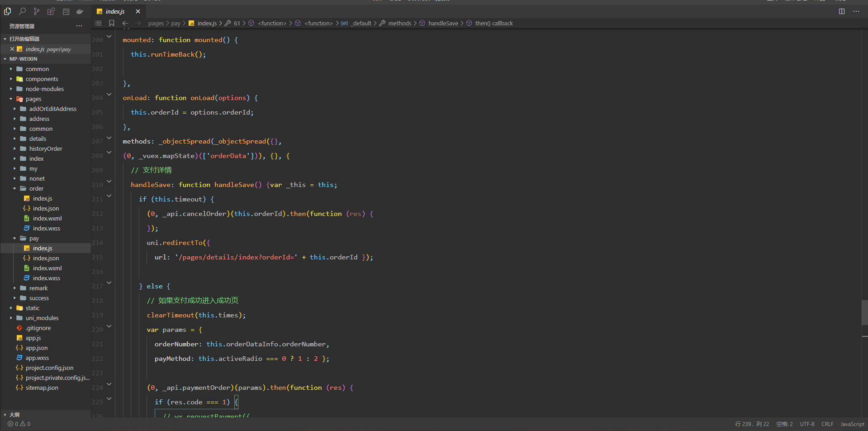Open editor more actions ellipsis at top right
The height and width of the screenshot is (431, 868).
click(856, 11)
